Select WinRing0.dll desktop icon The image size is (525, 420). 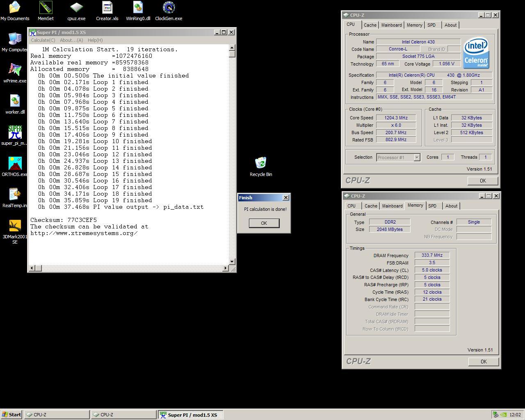tap(138, 11)
